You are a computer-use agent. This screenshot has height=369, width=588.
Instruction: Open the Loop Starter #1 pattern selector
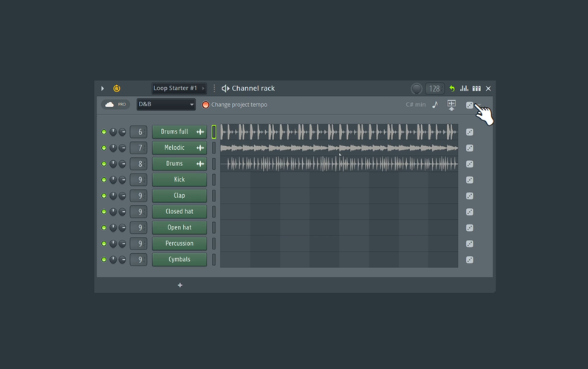[x=179, y=89]
